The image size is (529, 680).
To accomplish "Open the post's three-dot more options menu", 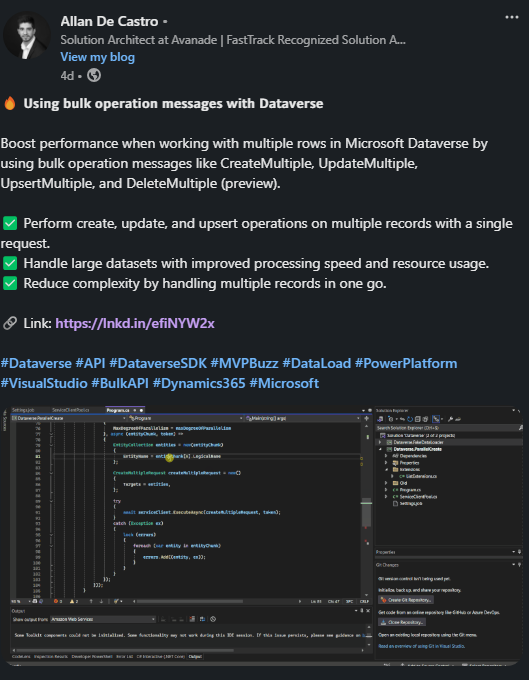I will coord(512,17).
